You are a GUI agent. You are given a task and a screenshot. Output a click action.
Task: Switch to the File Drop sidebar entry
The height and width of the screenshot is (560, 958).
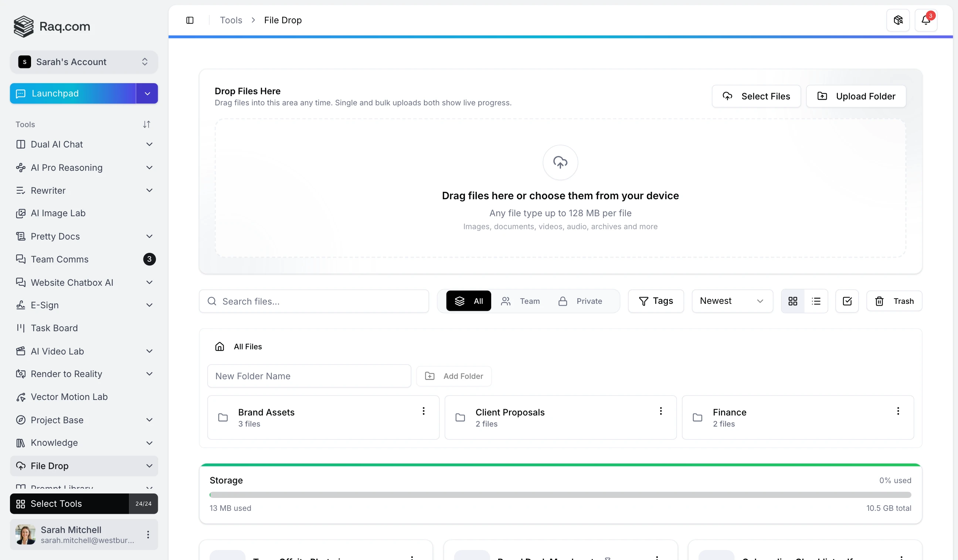50,466
